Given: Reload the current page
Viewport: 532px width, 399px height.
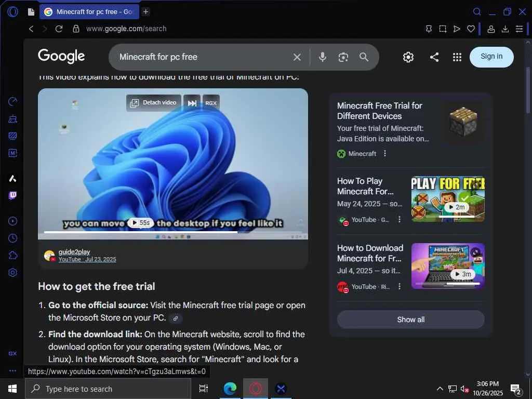Looking at the screenshot, I should [59, 29].
